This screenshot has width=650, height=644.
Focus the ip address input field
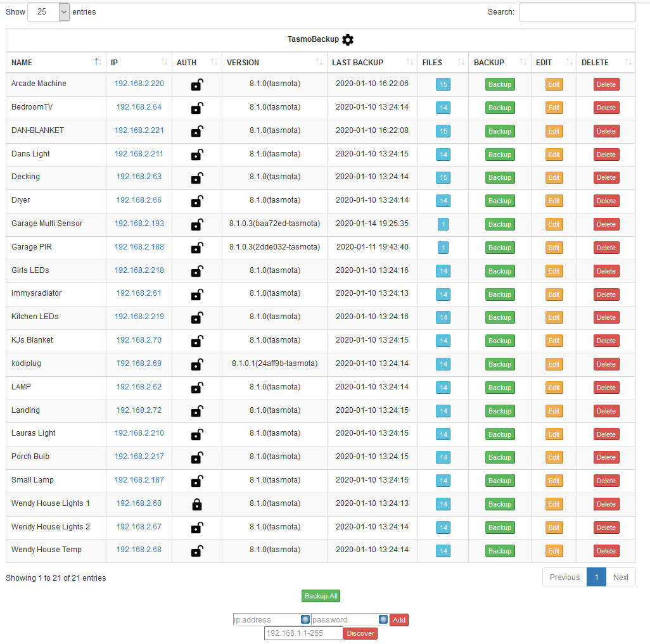coord(272,619)
